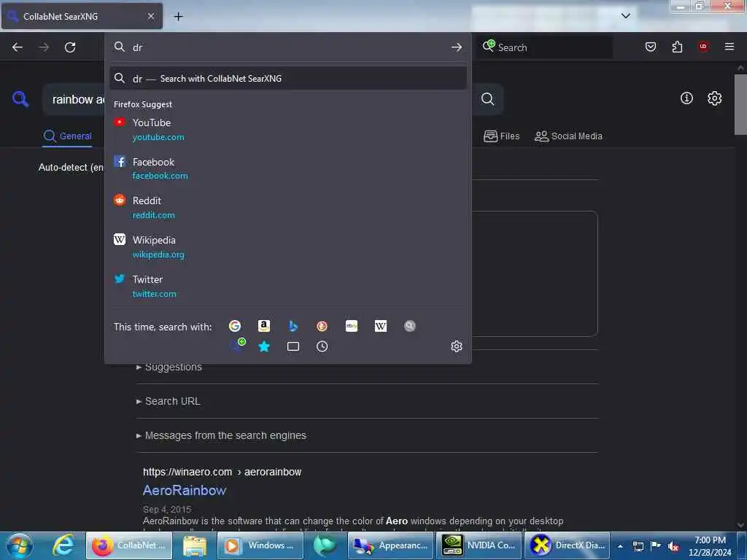Launch Internet Explorer from taskbar
Screen dimensions: 747x560
point(63,545)
